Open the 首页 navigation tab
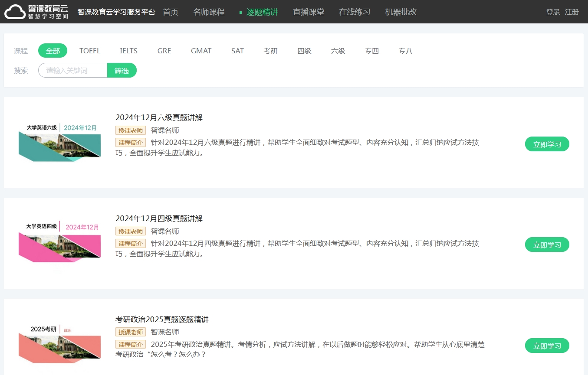Screen dimensions: 588x375 (171, 12)
